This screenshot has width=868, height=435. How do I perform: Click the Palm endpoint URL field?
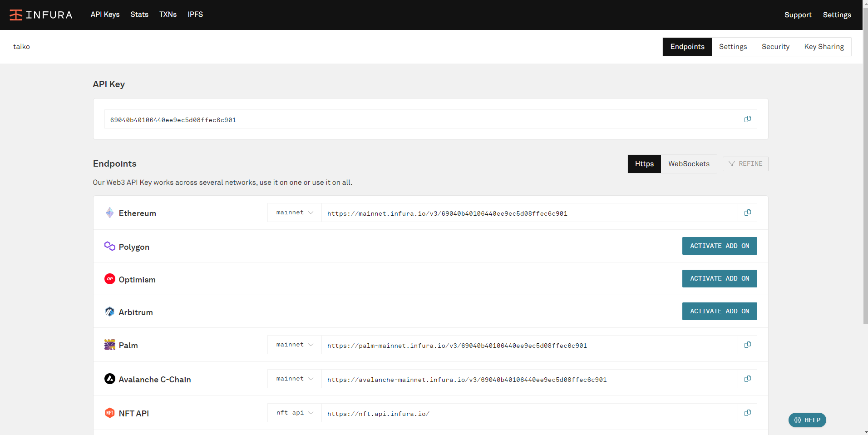coord(530,345)
